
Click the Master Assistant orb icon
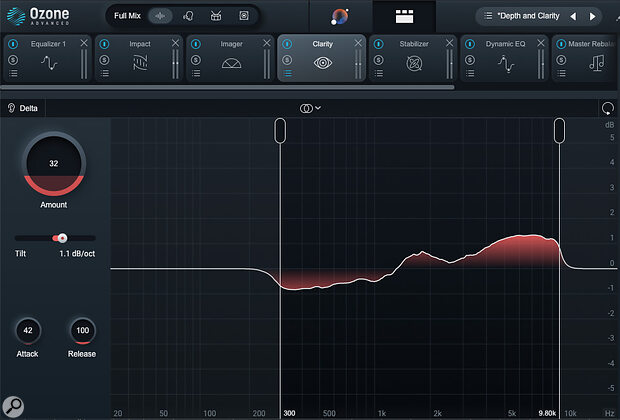point(340,17)
